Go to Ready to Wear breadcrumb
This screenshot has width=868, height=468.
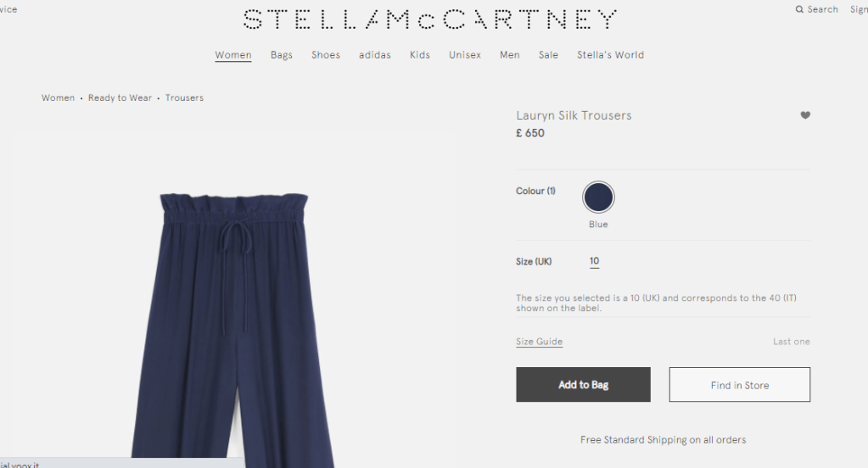coord(120,97)
